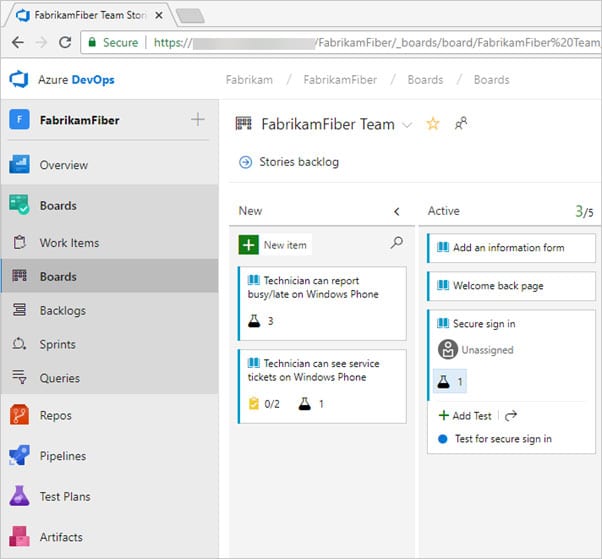Open the Add an information form card
This screenshot has width=602, height=559.
coord(511,248)
